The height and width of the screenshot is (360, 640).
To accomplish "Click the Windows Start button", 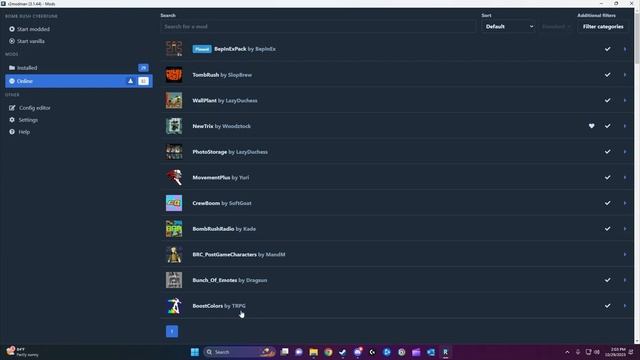I will coord(195,352).
